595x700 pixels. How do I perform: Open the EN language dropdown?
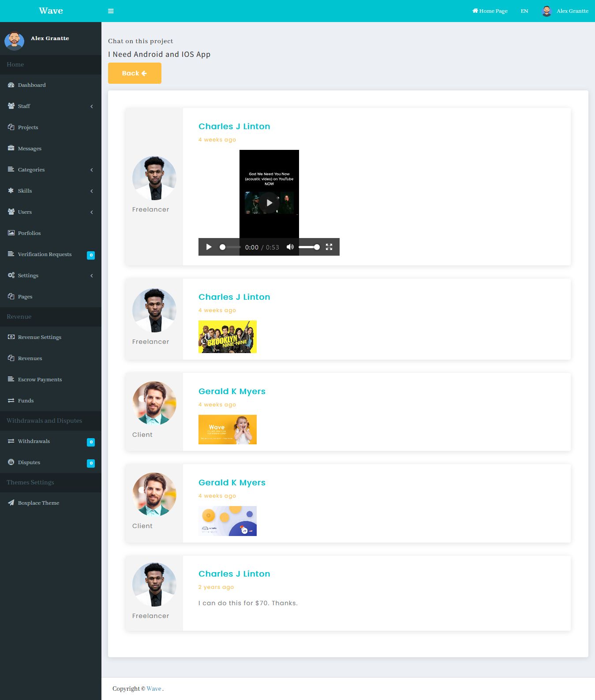point(524,11)
